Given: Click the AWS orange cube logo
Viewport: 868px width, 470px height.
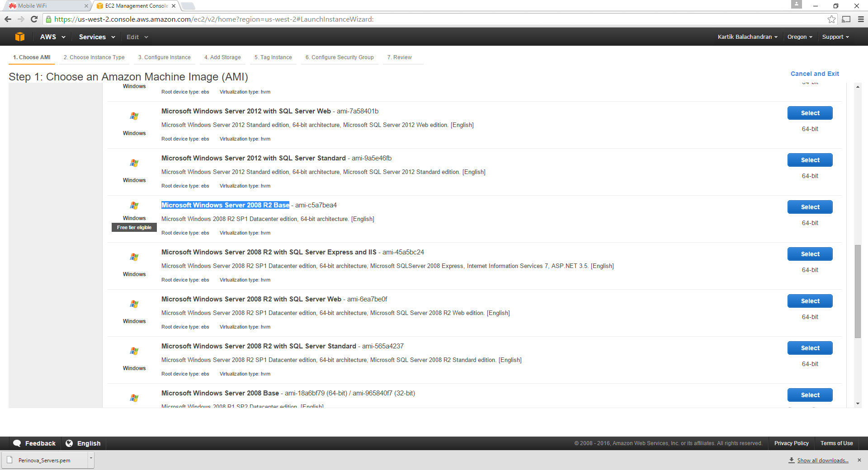Looking at the screenshot, I should point(19,37).
